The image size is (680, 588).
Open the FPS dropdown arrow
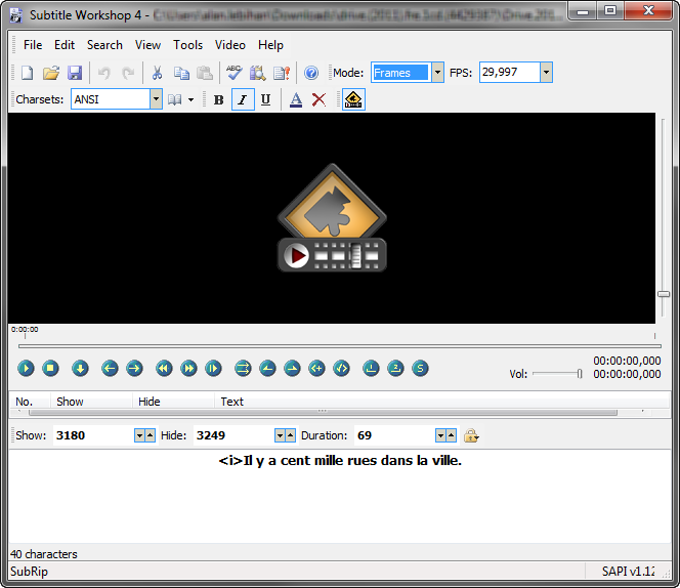click(x=546, y=72)
